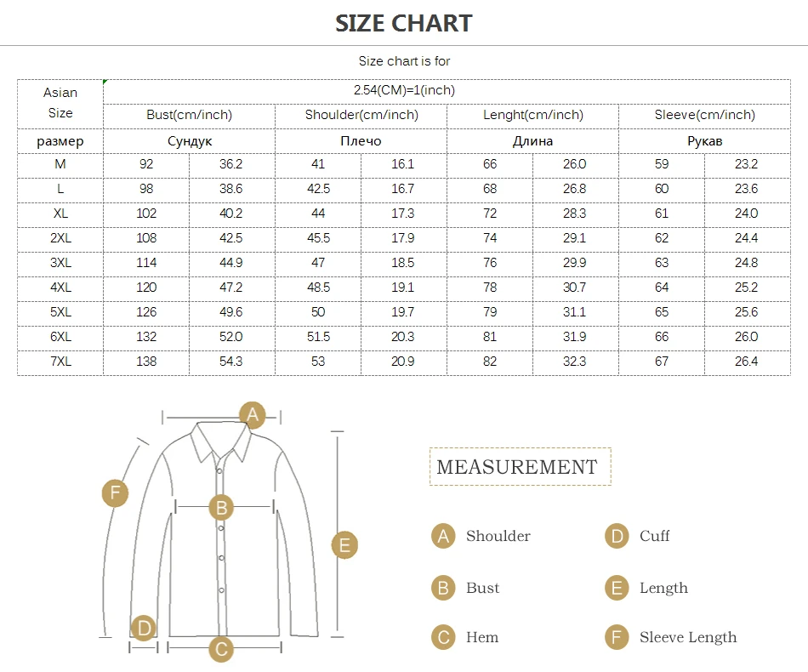The height and width of the screenshot is (672, 808).
Task: Select the E circle next to Length legend
Action: (x=617, y=588)
